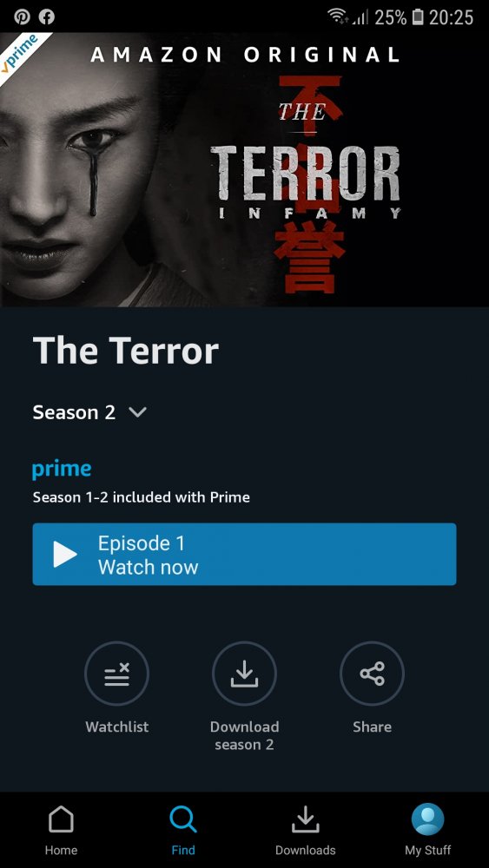The height and width of the screenshot is (868, 489).
Task: Open the Find search icon
Action: coord(182,819)
